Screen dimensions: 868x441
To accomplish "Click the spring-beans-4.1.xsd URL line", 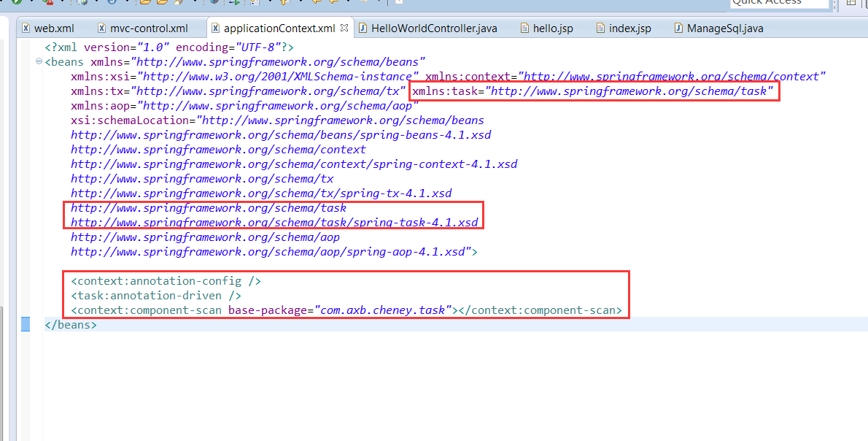I will click(281, 134).
